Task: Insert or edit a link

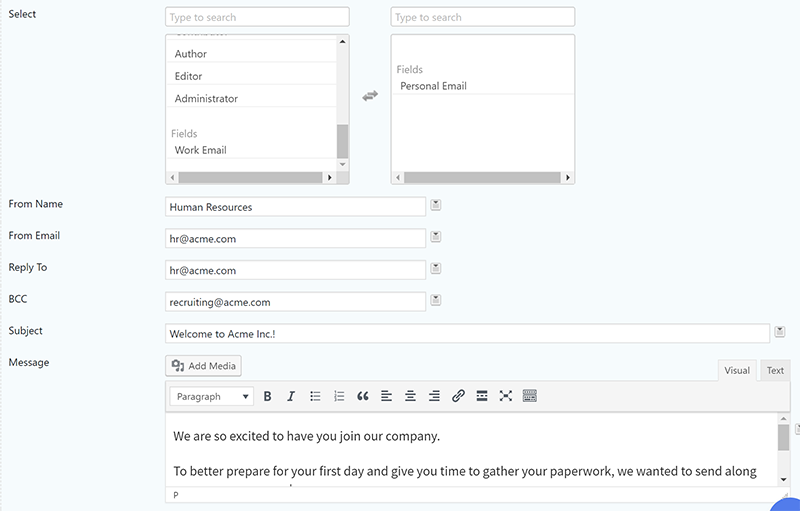Action: [458, 396]
